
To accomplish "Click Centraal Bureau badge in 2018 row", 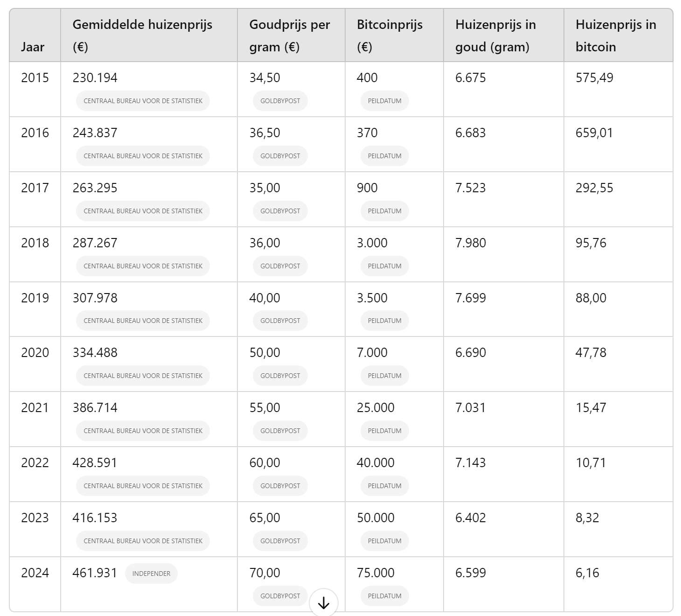I will 143,266.
